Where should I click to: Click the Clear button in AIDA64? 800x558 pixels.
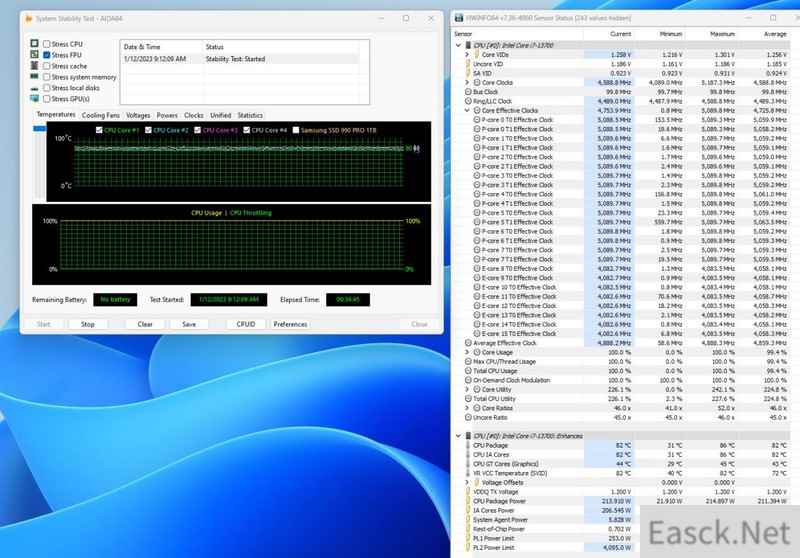(145, 324)
